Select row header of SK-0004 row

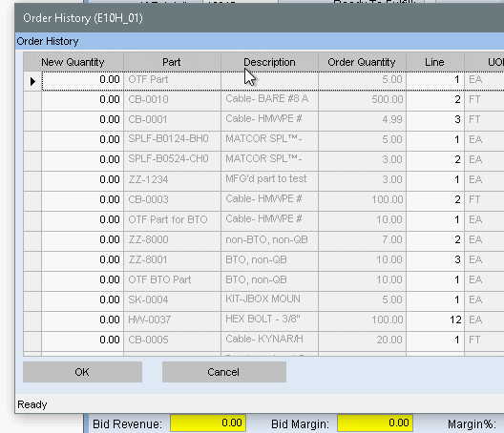coord(32,301)
